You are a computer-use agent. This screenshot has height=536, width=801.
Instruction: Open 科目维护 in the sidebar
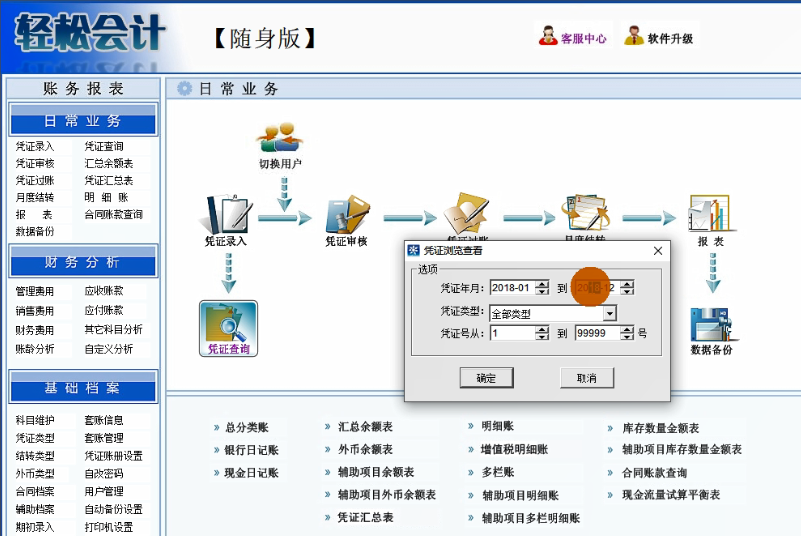[x=35, y=420]
